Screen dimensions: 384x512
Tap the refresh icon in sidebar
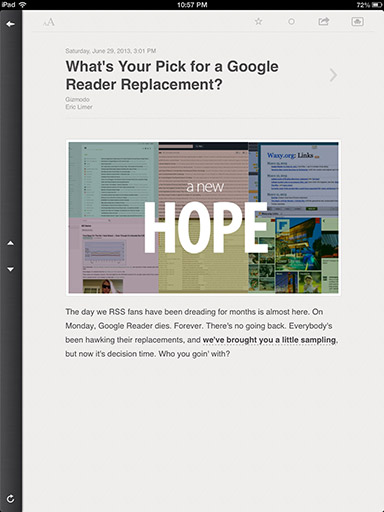(x=11, y=499)
